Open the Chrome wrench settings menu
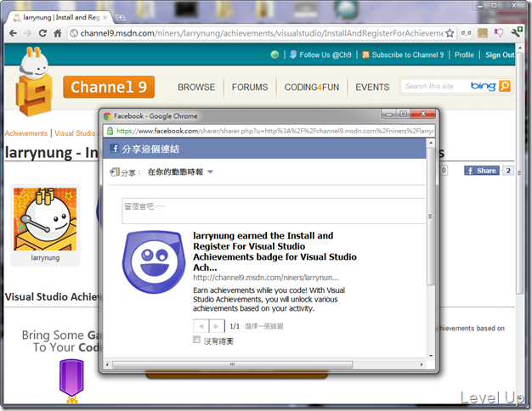The height and width of the screenshot is (411, 532). tap(516, 32)
